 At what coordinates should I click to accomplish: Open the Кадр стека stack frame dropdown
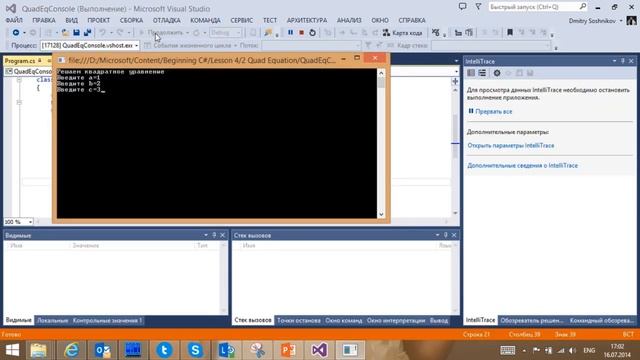click(547, 46)
